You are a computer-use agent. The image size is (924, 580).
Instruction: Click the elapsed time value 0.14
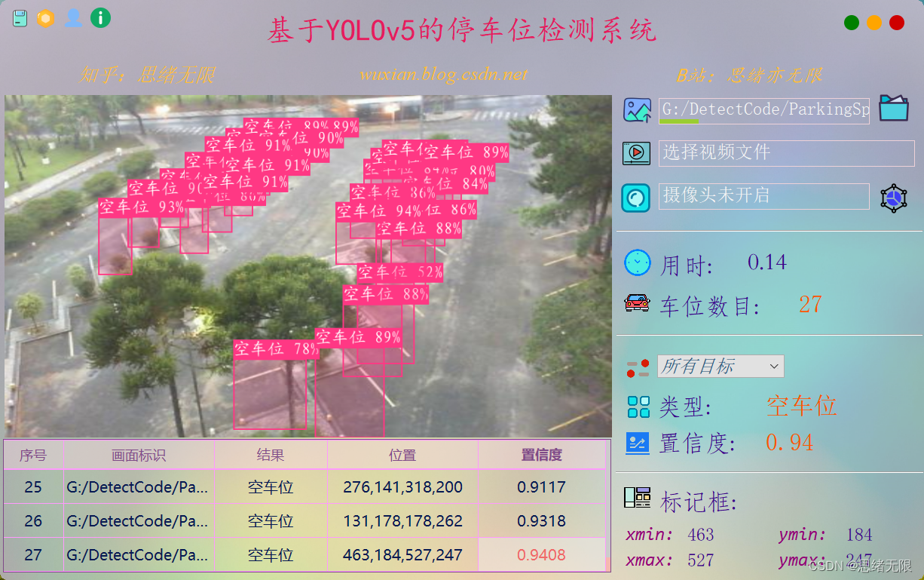767,262
